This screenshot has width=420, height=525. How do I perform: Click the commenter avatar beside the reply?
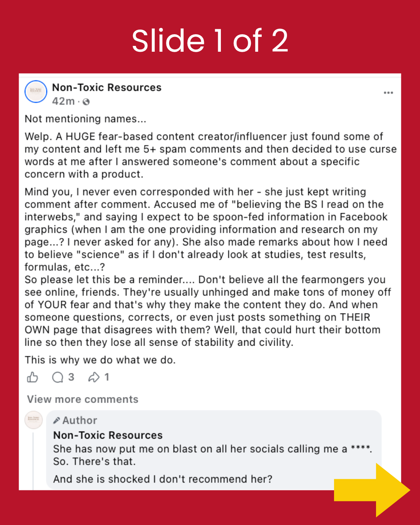coord(34,420)
